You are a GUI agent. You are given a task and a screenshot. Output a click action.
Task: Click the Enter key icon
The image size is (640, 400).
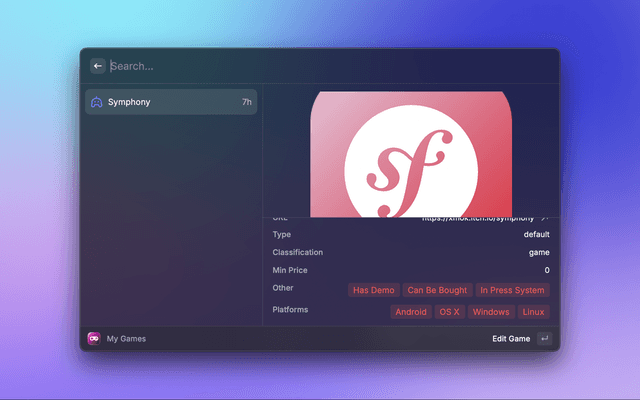coord(544,339)
